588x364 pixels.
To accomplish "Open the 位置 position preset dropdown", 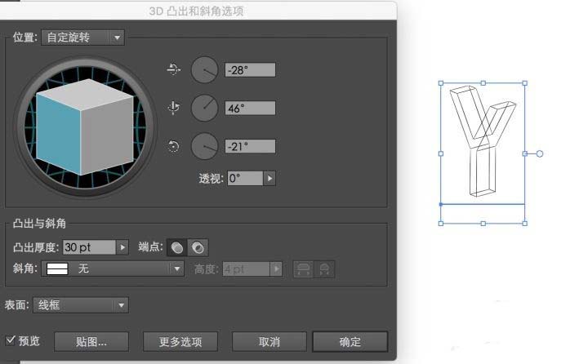I will [82, 38].
